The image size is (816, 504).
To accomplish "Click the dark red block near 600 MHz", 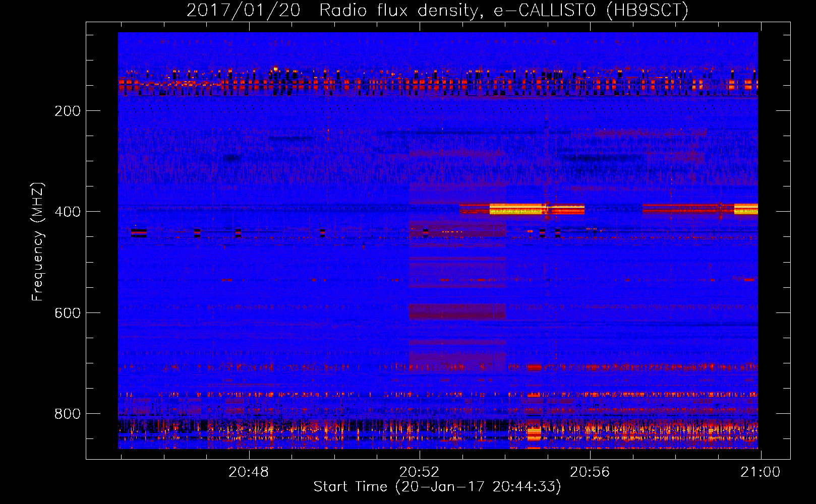I will click(x=457, y=311).
